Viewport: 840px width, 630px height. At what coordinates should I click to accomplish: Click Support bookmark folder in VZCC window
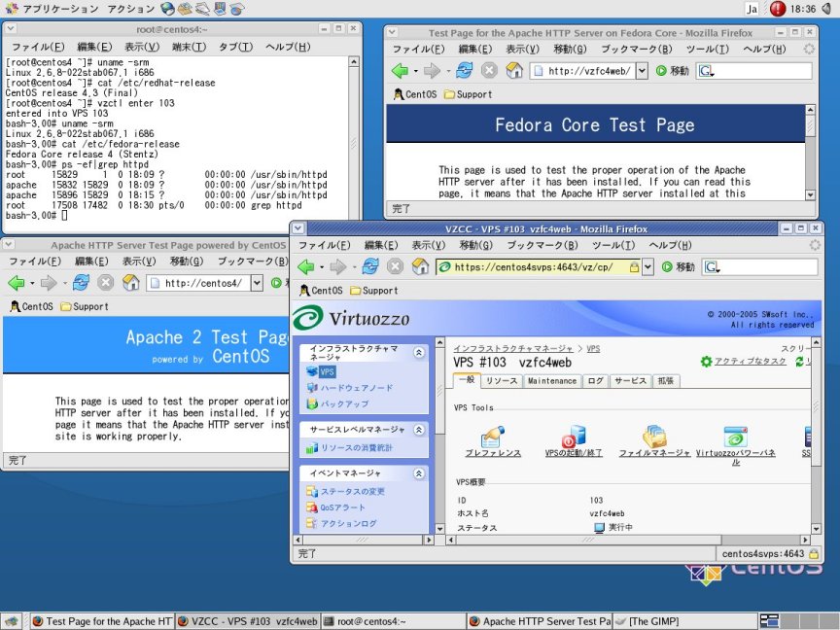pos(374,291)
